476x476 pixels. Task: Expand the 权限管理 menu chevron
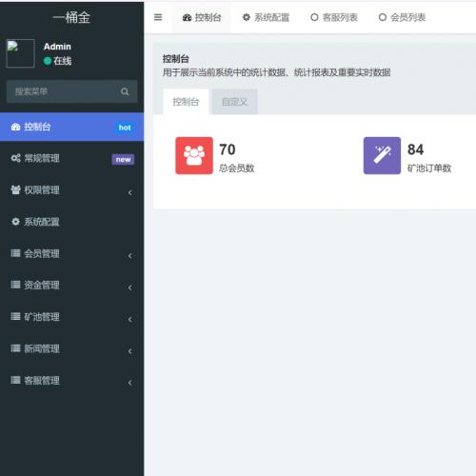(x=130, y=192)
